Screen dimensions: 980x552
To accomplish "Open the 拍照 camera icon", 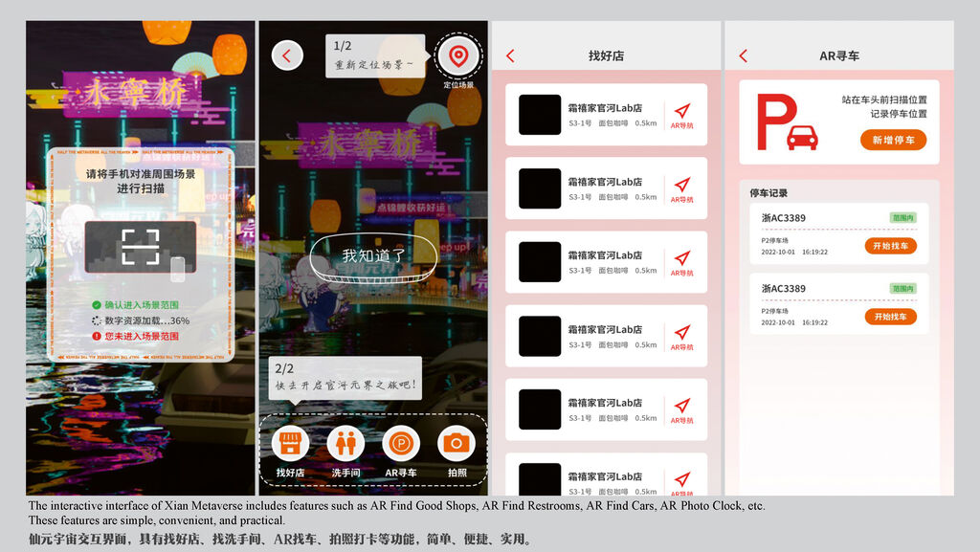I will point(457,444).
